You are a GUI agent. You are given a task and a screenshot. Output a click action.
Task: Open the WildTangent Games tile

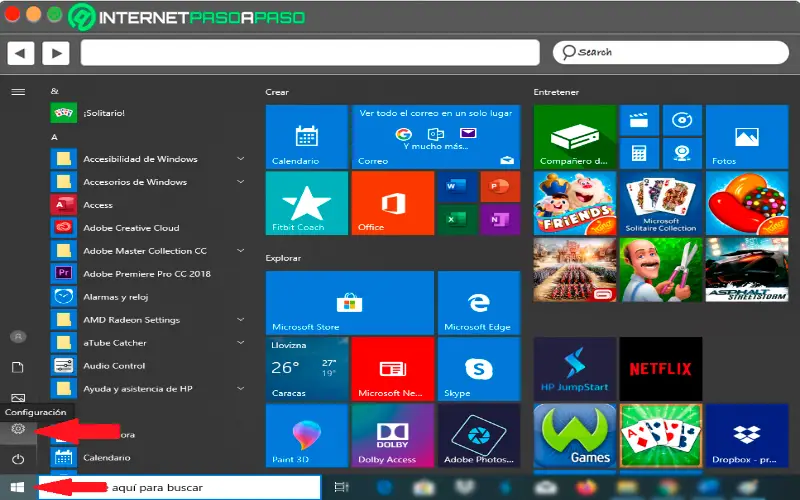click(575, 435)
